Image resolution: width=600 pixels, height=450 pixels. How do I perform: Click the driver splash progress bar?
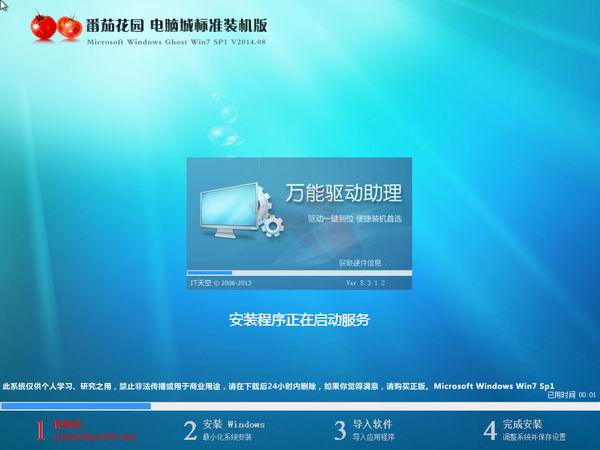(300, 272)
